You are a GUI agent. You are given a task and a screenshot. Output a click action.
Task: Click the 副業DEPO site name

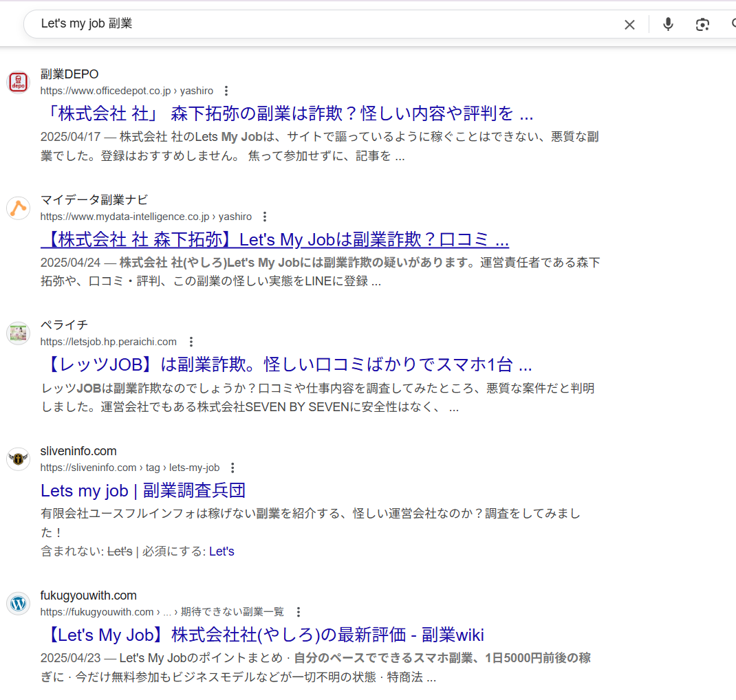pos(69,74)
